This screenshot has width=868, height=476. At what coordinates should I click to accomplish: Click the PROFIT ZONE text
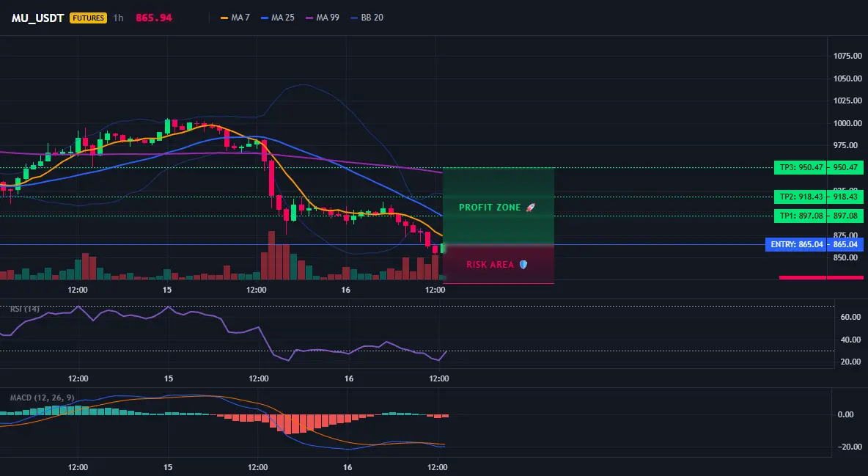[490, 208]
